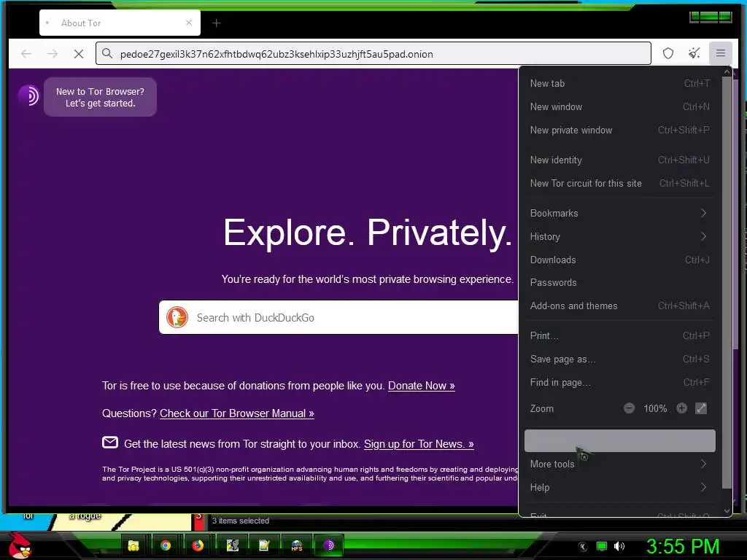
Task: Reset zoom via 100% label
Action: [655, 408]
